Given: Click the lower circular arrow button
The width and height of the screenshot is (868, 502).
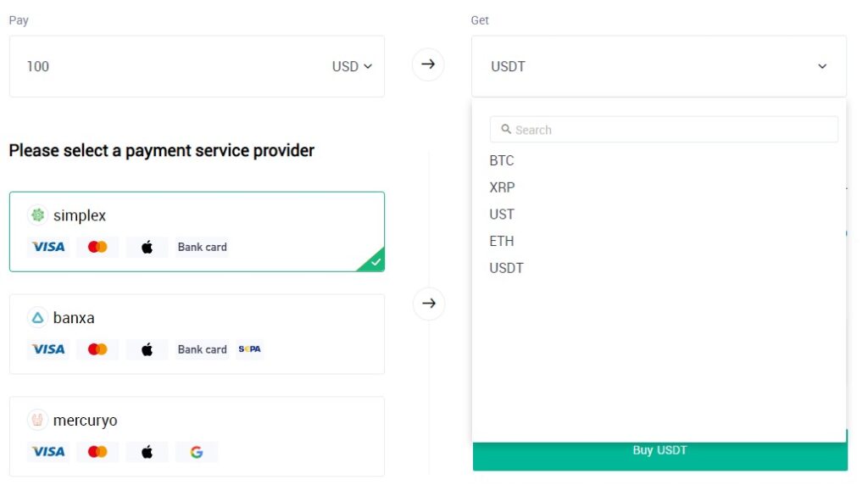Looking at the screenshot, I should [429, 304].
